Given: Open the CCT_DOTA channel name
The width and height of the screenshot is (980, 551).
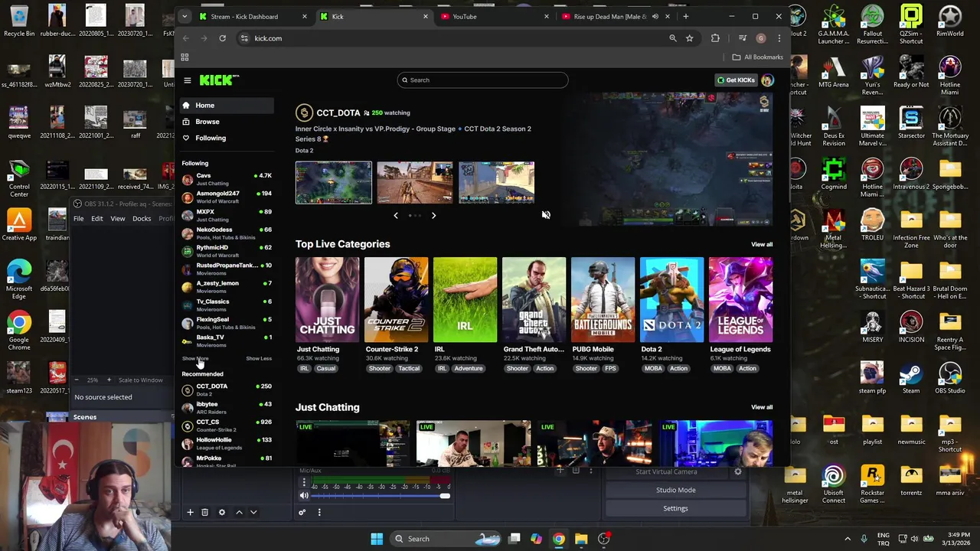Looking at the screenshot, I should pos(338,113).
